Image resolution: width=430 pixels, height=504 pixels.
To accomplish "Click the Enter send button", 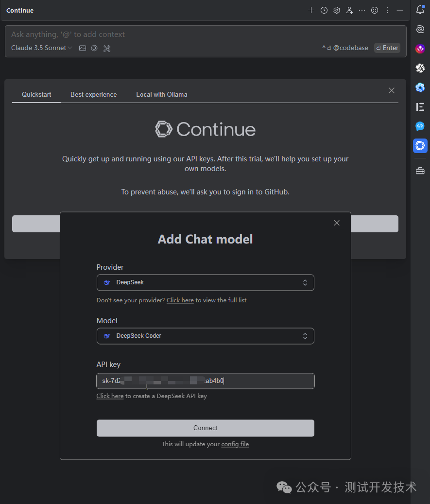I will 387,48.
